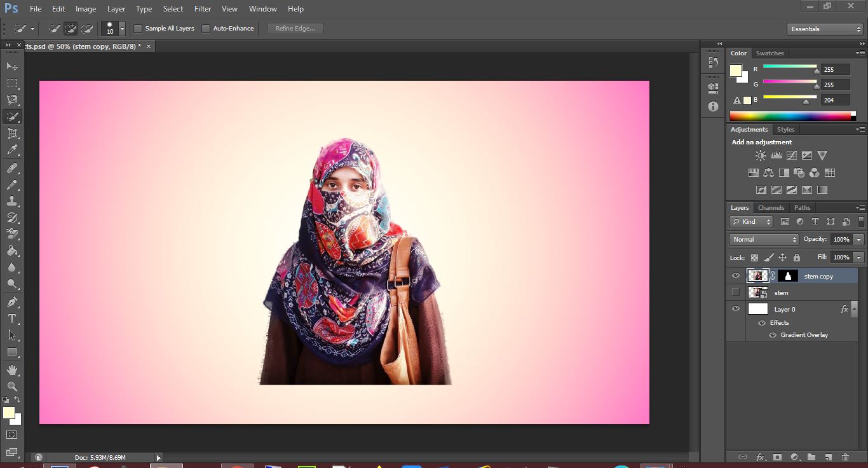
Task: Select the Hand tool
Action: tap(12, 369)
